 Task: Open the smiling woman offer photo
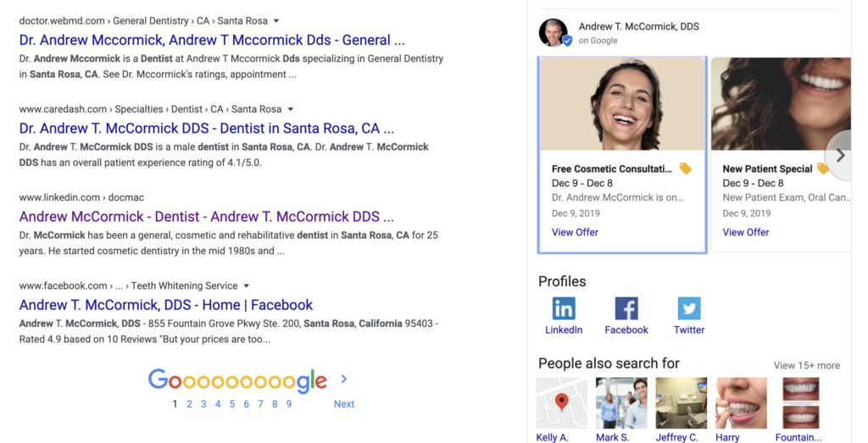point(622,104)
